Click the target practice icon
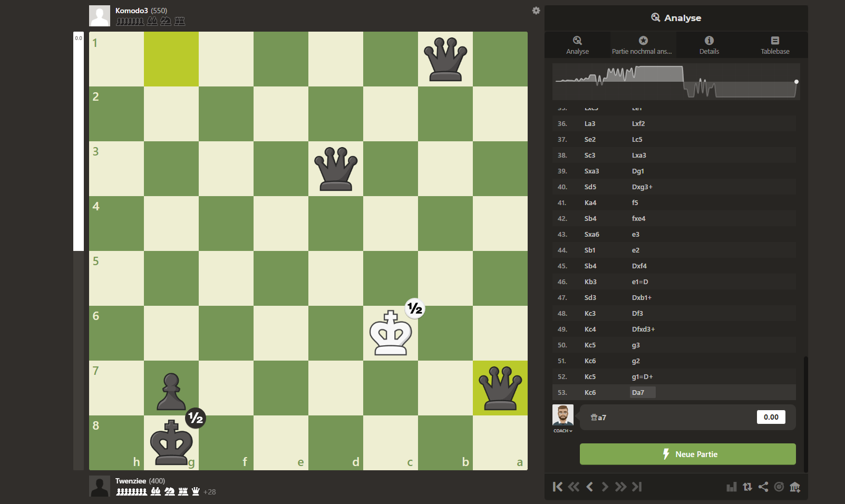This screenshot has height=504, width=845. 779,487
